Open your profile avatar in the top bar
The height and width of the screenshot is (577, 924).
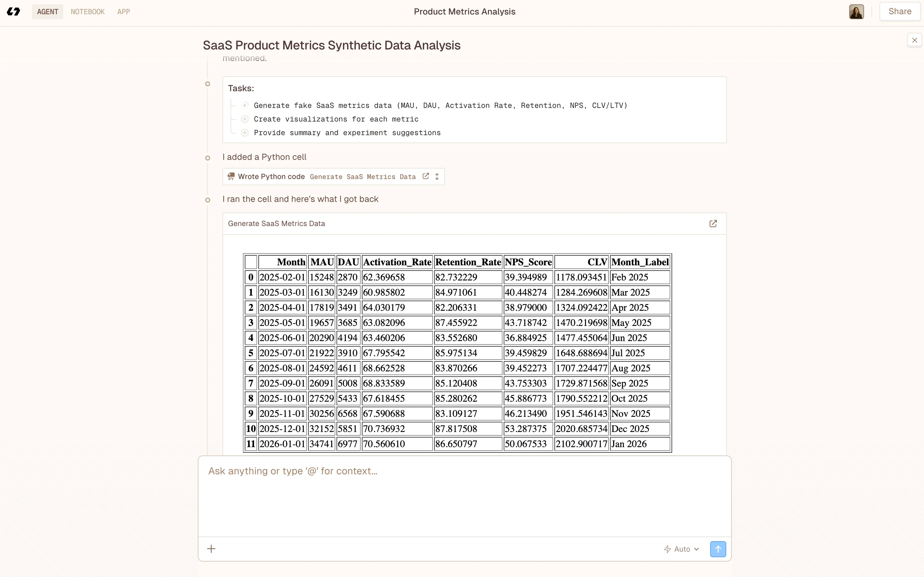pyautogui.click(x=857, y=11)
